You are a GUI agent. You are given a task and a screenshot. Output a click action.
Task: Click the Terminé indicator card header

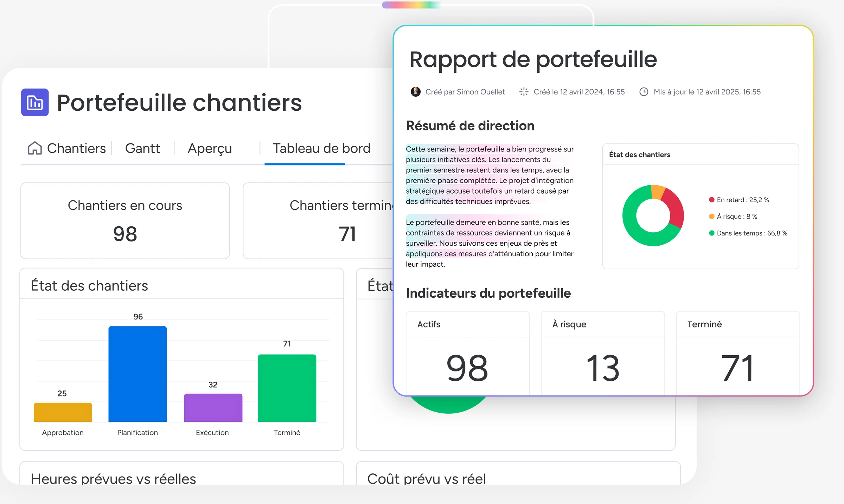point(738,324)
